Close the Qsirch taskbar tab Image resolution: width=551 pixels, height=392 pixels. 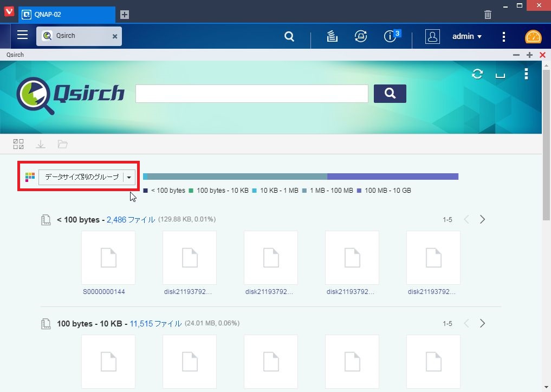[x=114, y=36]
